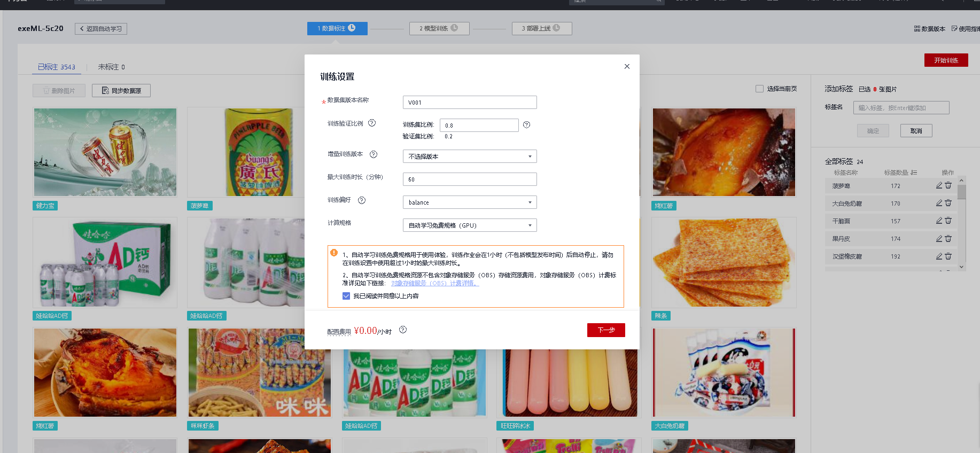Select step 2 模型训练
The width and height of the screenshot is (980, 453).
pyautogui.click(x=439, y=28)
